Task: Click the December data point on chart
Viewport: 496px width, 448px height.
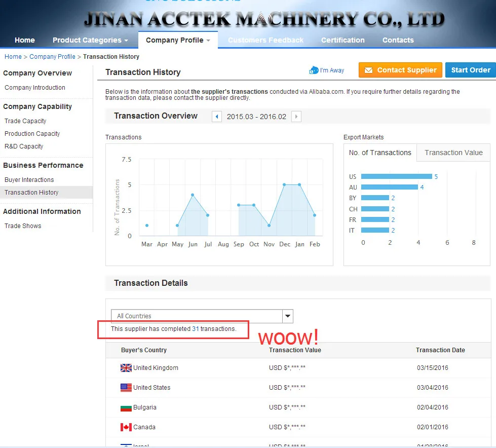Action: pyautogui.click(x=284, y=185)
